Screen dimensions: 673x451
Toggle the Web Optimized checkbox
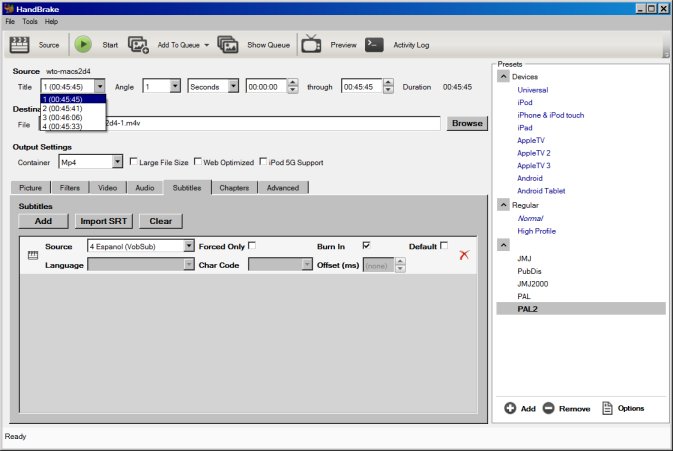pos(198,162)
